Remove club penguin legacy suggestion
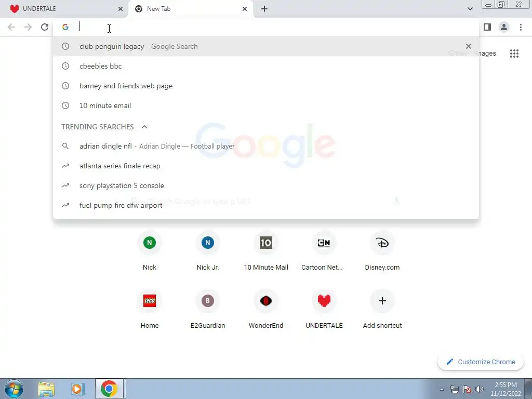The height and width of the screenshot is (399, 532). (x=469, y=46)
